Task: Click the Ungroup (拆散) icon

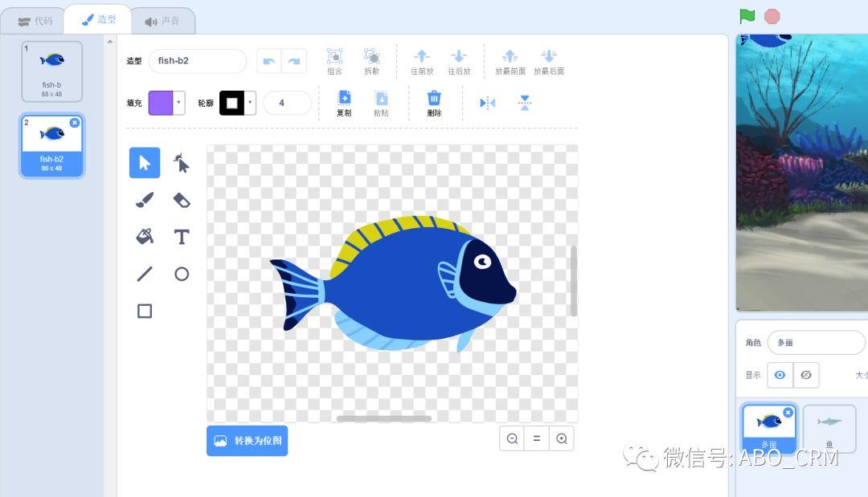Action: (371, 56)
